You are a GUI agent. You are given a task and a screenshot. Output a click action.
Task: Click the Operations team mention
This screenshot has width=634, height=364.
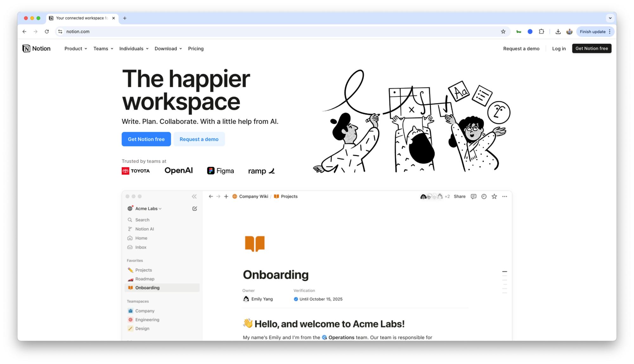point(338,337)
